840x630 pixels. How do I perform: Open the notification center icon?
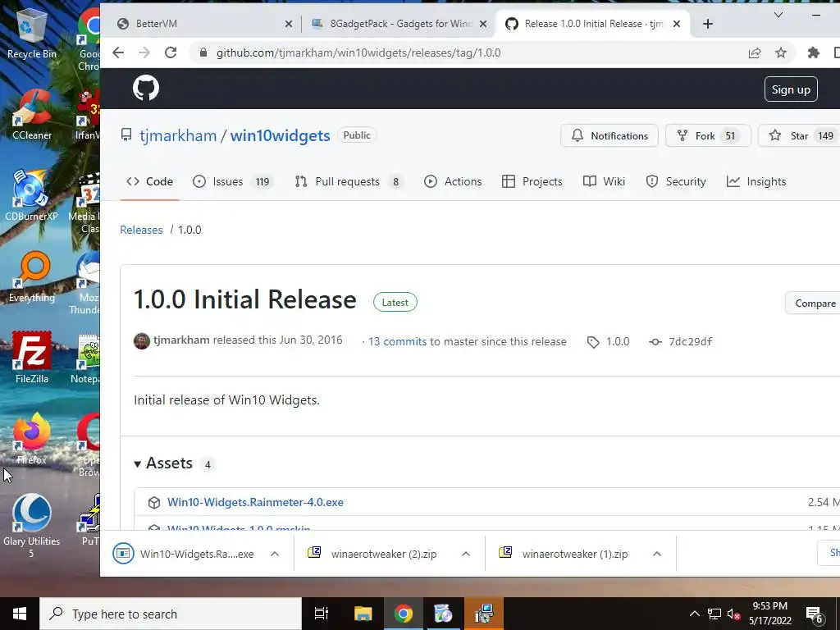815,614
